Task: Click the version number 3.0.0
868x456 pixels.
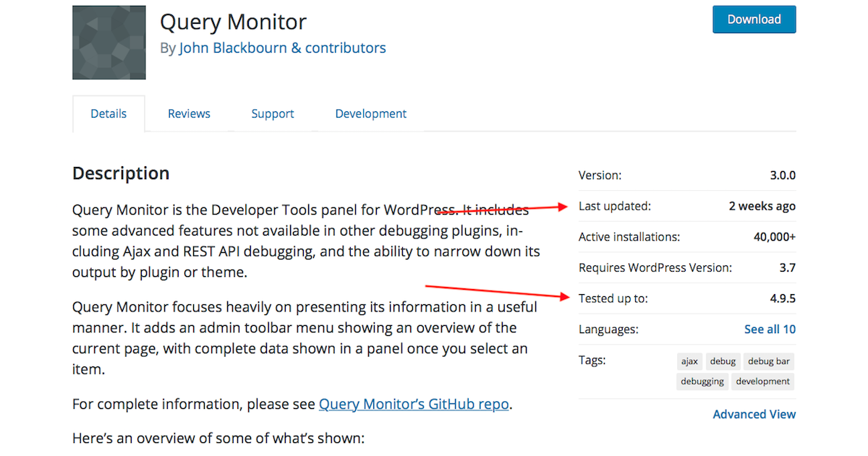Action: pos(783,176)
